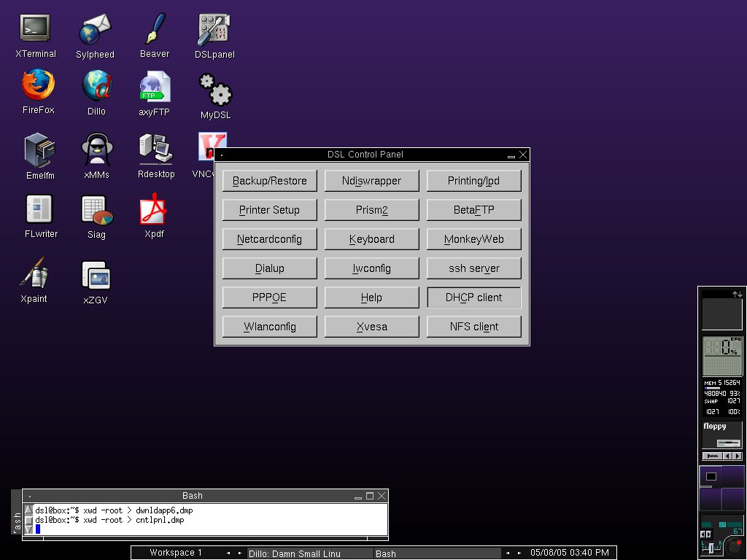Open the Dialup configuration
Viewport: 747px width, 560px height.
270,268
